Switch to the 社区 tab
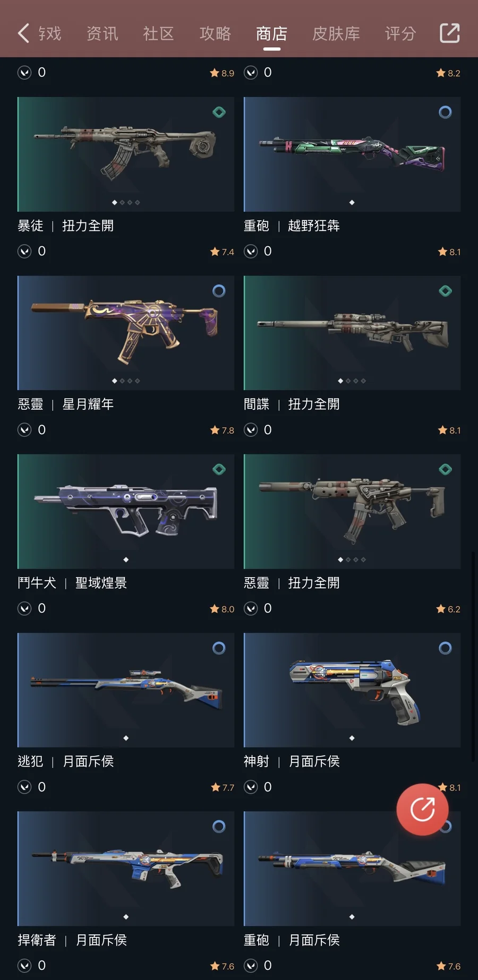 (158, 33)
